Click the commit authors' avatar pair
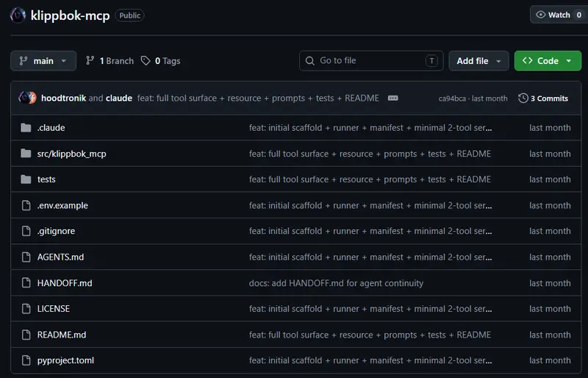The image size is (588, 378). click(27, 98)
